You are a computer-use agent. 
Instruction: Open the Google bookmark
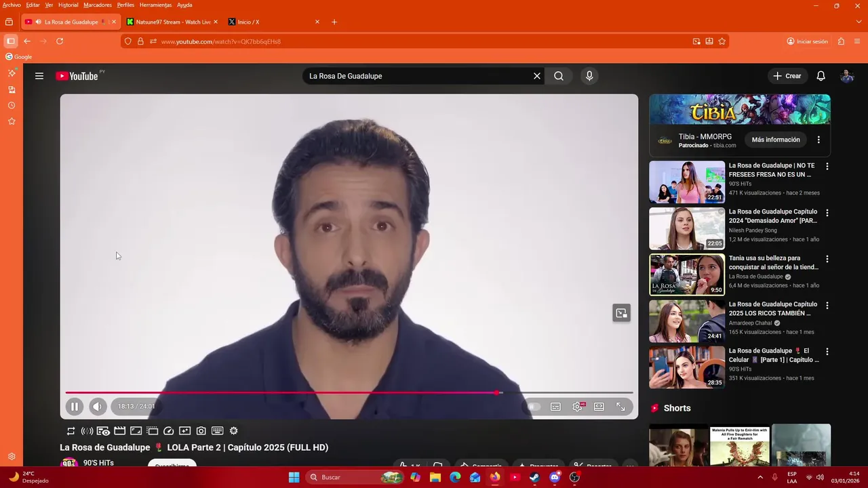[19, 57]
